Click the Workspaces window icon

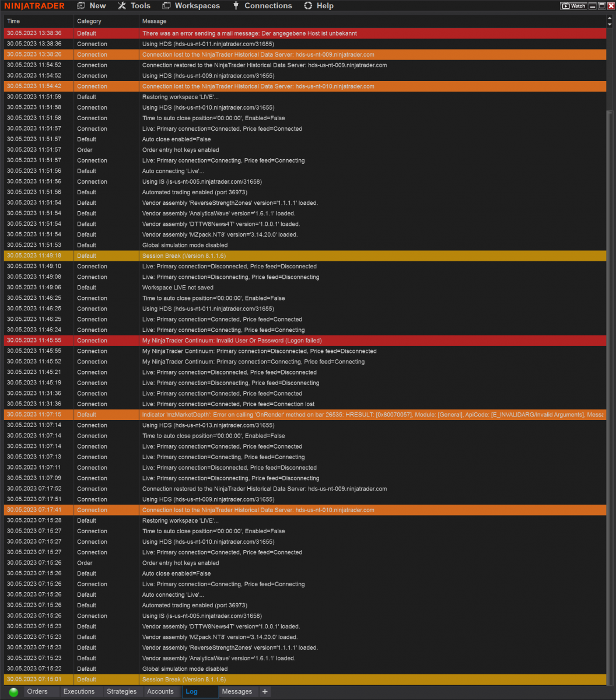pyautogui.click(x=166, y=6)
